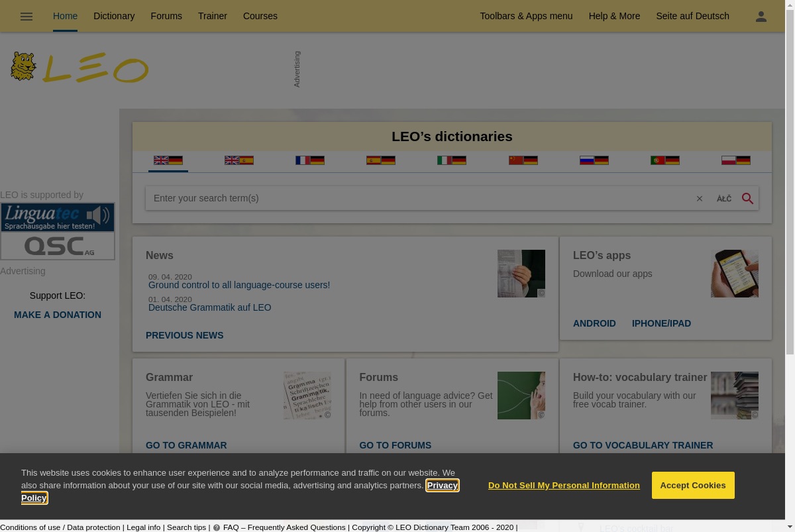795x532 pixels.
Task: Click the Forums card thumbnail
Action: pos(521,396)
